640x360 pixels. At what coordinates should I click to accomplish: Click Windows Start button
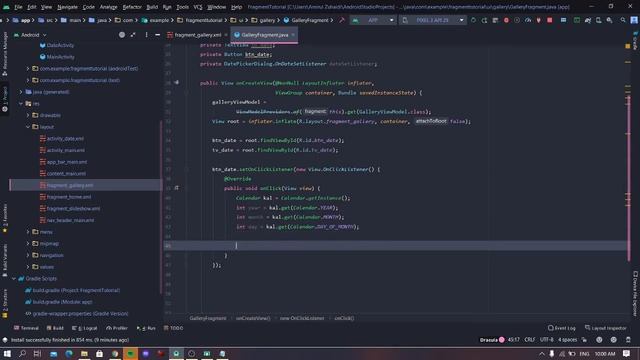tap(7, 353)
